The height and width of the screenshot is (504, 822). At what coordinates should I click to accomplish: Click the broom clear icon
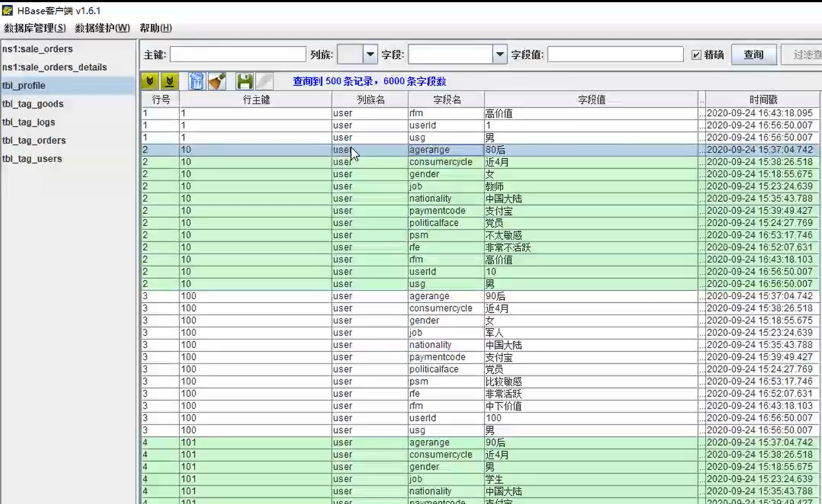pos(217,81)
